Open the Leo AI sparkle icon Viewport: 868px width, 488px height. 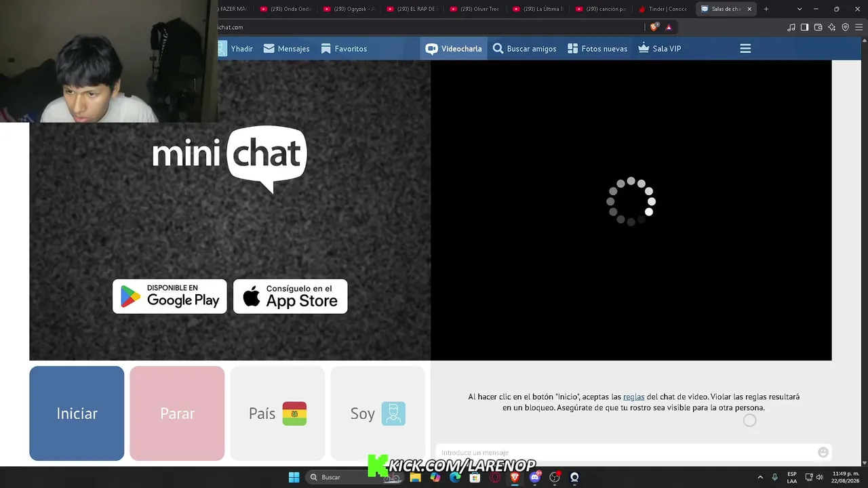831,27
